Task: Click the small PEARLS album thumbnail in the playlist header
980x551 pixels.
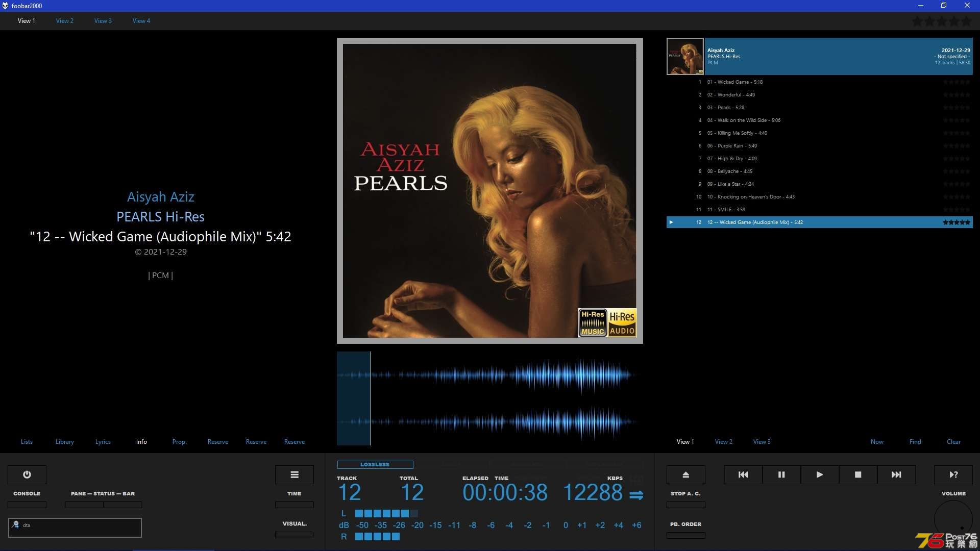Action: click(x=685, y=56)
